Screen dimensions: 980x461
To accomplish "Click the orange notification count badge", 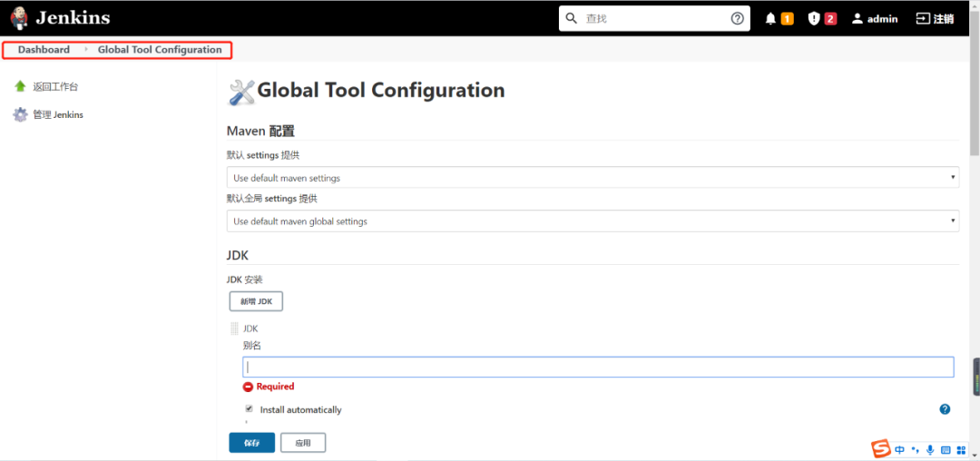I will [x=787, y=19].
